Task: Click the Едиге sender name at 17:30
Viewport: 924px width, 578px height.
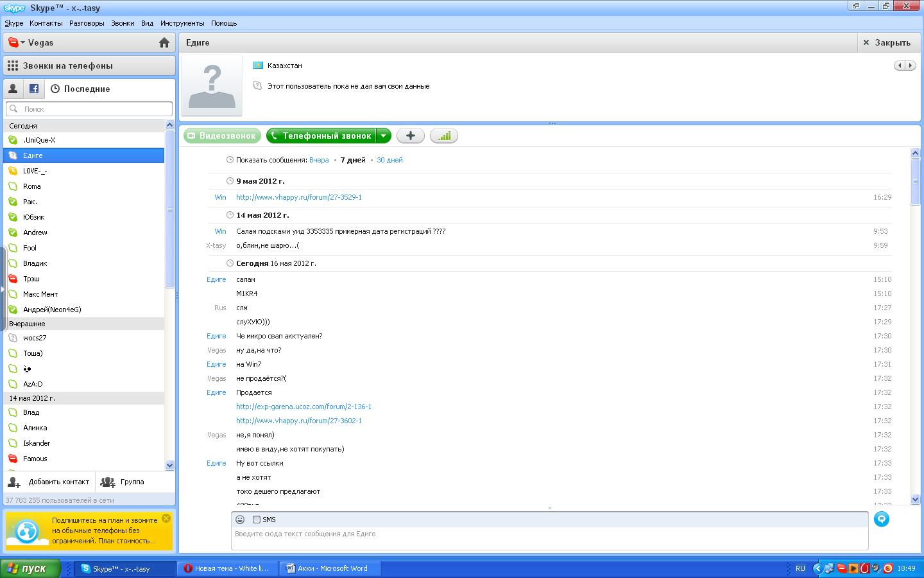Action: 216,336
